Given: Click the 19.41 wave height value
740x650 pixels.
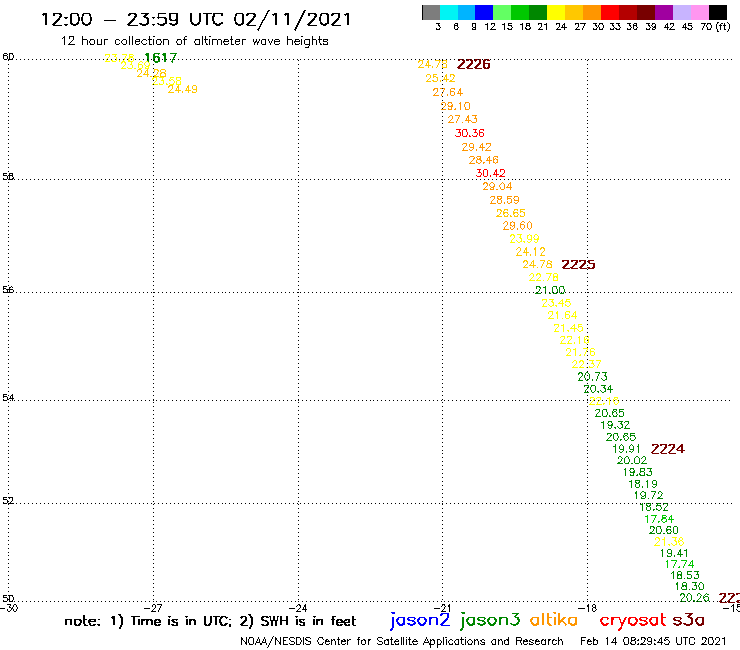Looking at the screenshot, I should [674, 553].
